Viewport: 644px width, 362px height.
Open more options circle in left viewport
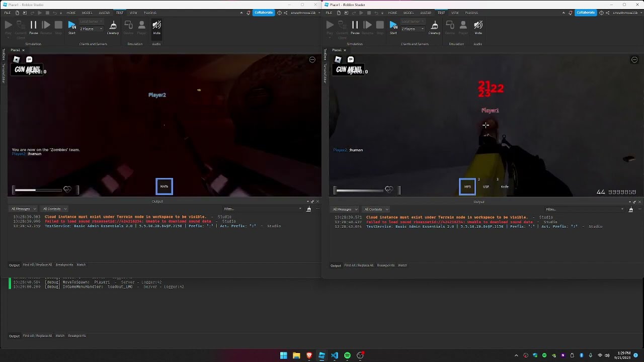pos(312,60)
